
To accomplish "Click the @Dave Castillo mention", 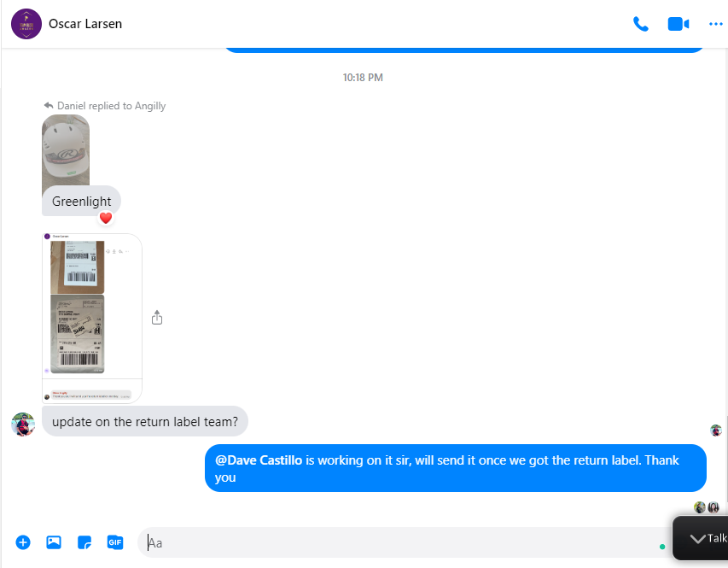I will pyautogui.click(x=259, y=460).
